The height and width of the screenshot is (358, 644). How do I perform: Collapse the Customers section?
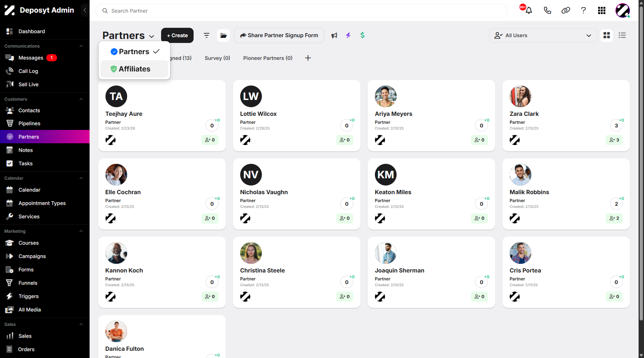[81, 99]
